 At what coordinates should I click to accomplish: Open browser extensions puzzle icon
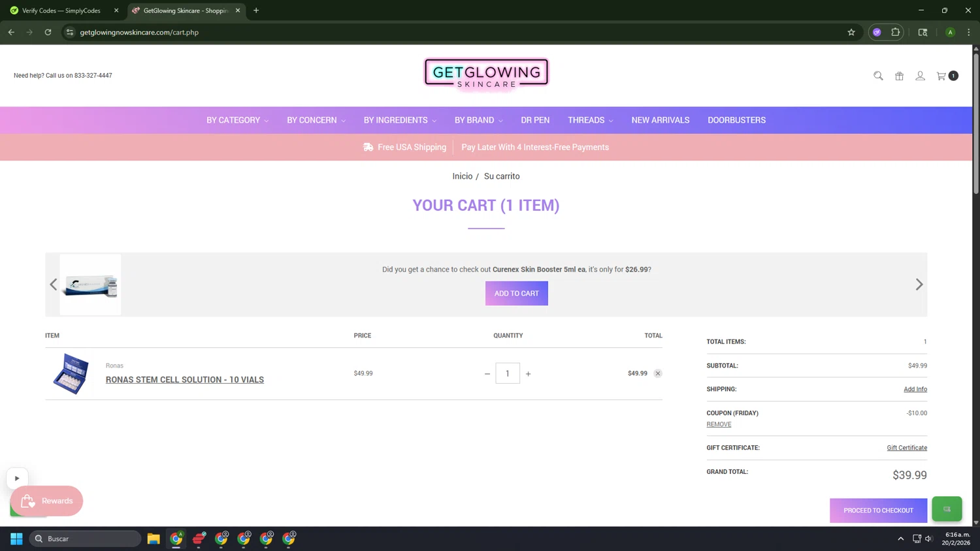pos(896,32)
